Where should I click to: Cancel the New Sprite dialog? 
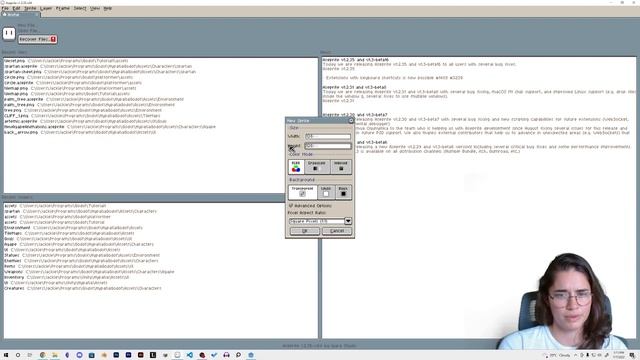tap(337, 231)
